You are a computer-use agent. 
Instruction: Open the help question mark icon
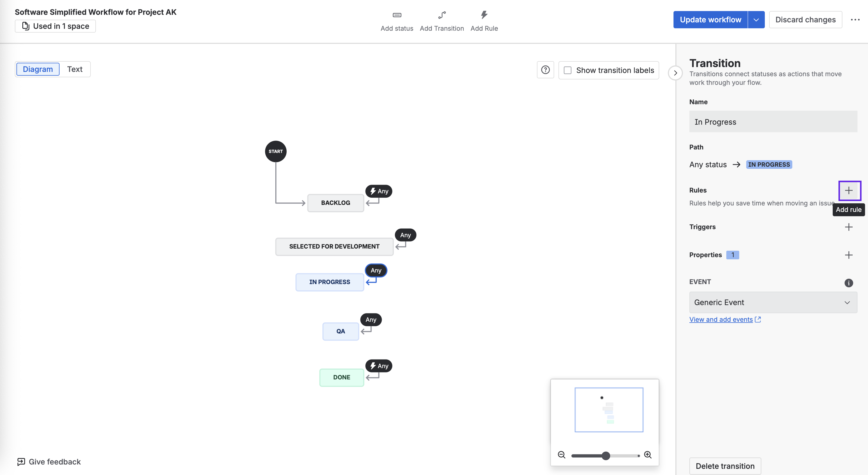(x=545, y=70)
